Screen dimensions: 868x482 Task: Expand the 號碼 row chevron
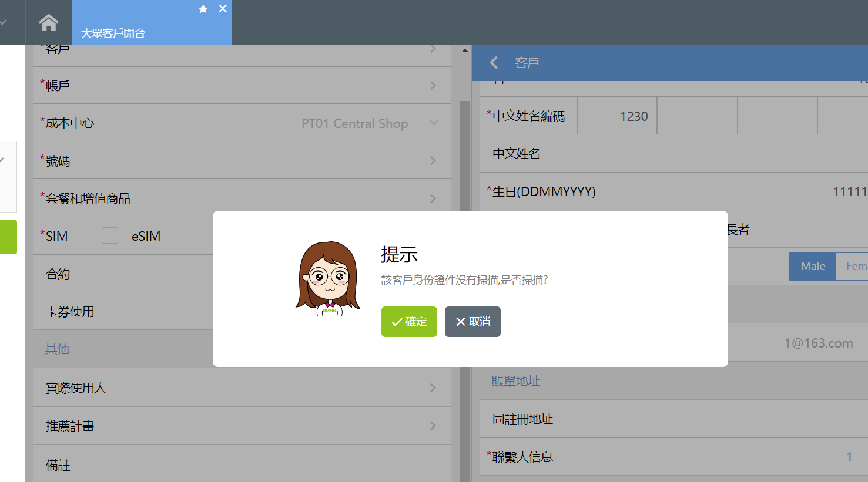[x=433, y=161]
